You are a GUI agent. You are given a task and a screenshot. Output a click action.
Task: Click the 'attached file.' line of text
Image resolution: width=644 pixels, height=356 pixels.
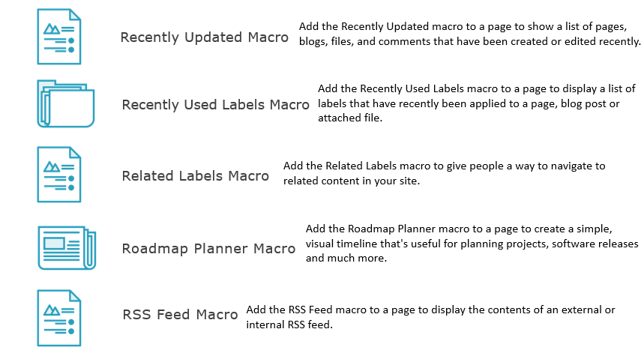tap(350, 118)
